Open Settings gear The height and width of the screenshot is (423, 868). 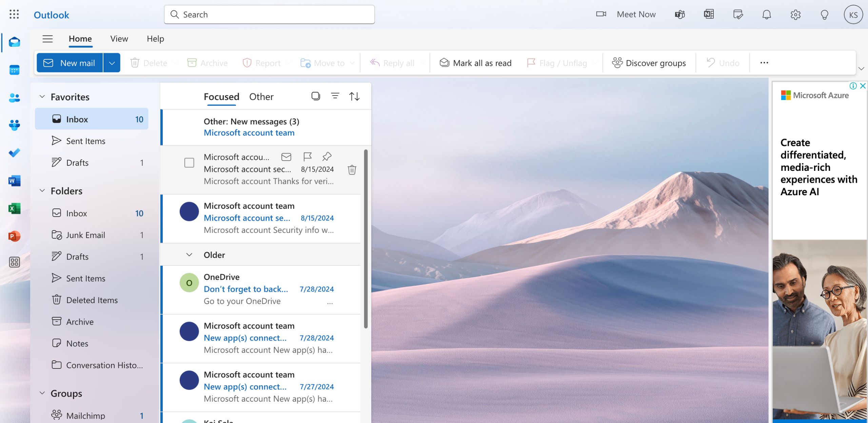(x=795, y=15)
